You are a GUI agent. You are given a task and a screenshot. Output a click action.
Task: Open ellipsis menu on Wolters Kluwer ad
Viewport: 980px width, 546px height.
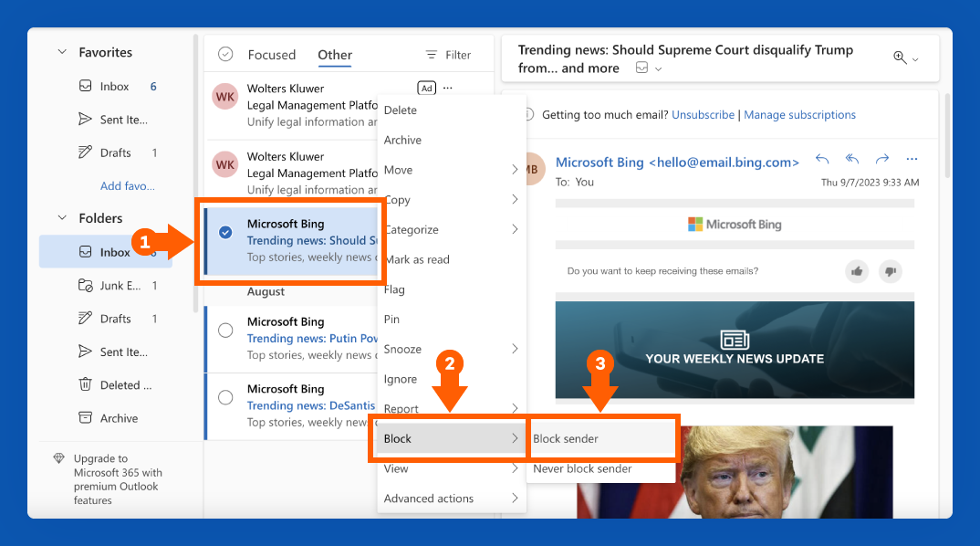(447, 89)
